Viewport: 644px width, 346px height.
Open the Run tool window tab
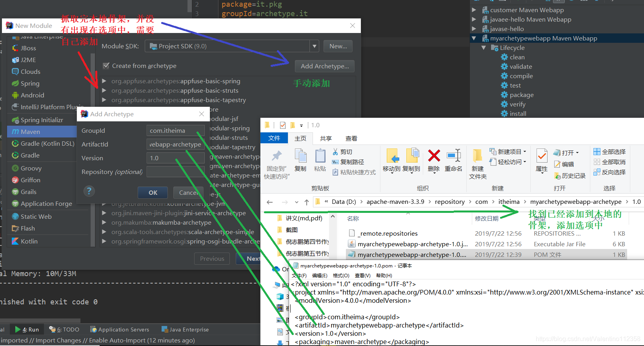27,330
